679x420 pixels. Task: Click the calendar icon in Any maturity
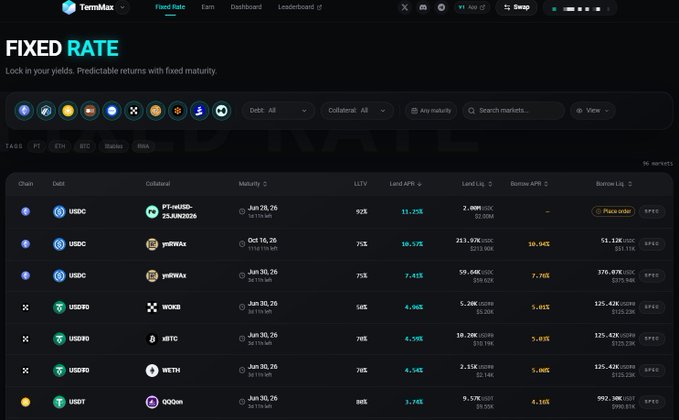[x=414, y=111]
